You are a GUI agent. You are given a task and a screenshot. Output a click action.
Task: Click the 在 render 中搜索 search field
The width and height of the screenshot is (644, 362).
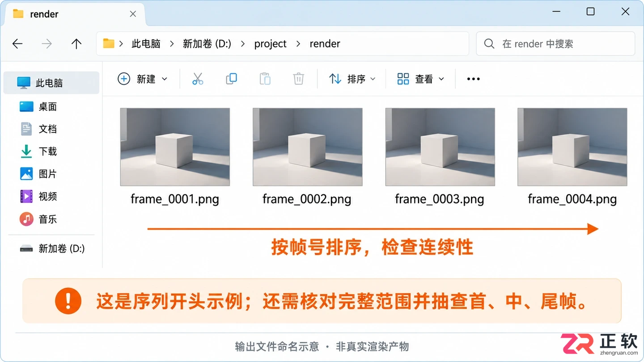(555, 44)
